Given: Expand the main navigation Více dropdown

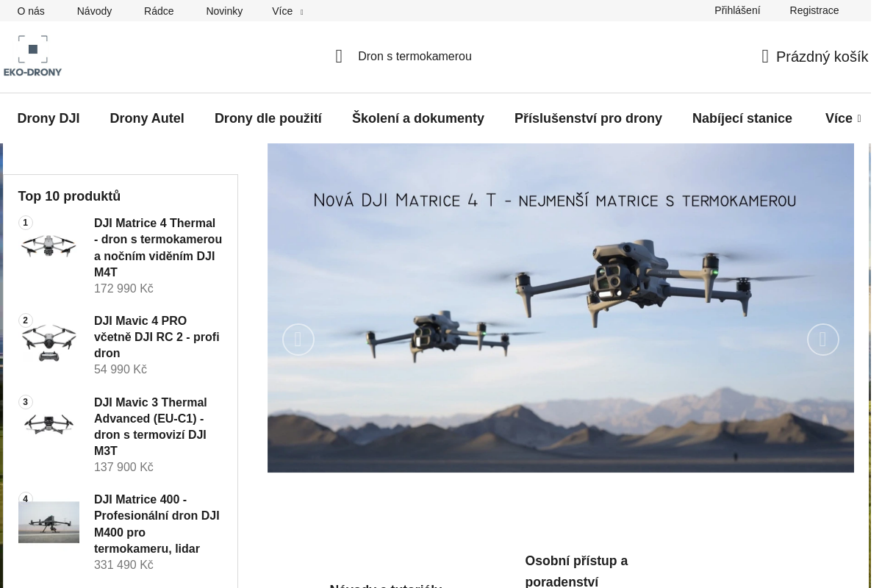Looking at the screenshot, I should pyautogui.click(x=842, y=118).
